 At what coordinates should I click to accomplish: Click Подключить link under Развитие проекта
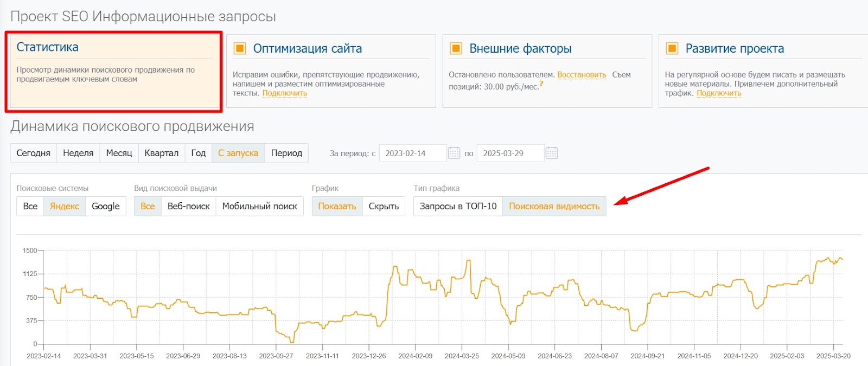point(718,93)
